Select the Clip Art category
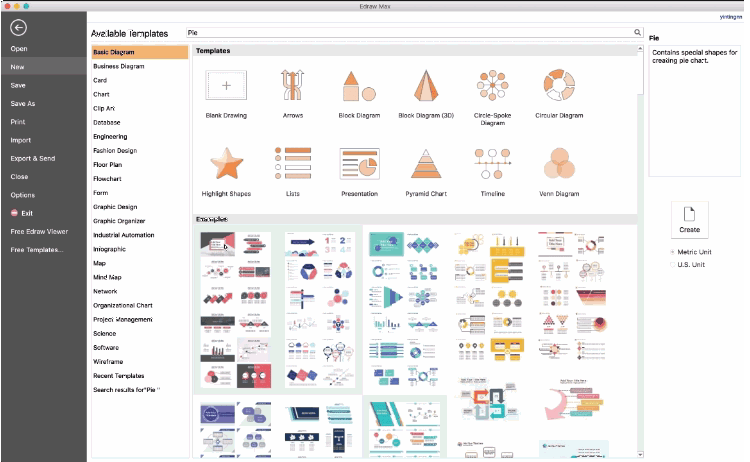 pos(104,109)
